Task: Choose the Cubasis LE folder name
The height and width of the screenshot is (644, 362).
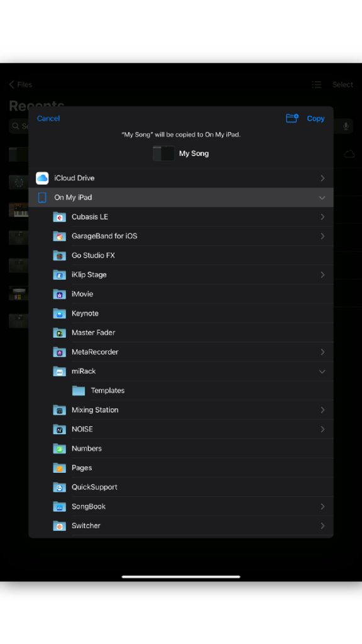Action: [90, 217]
